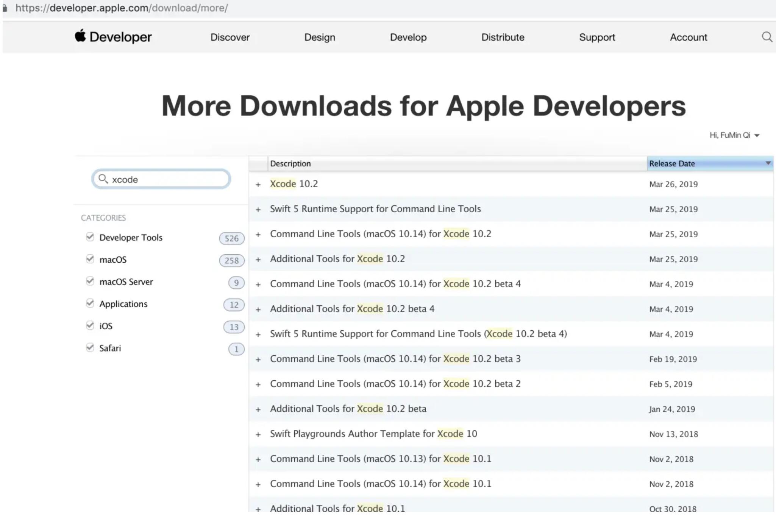Viewport: 776px width, 532px height.
Task: Expand Command Line Tools (macOS 10.14) Xcode 10.1
Action: 258,484
